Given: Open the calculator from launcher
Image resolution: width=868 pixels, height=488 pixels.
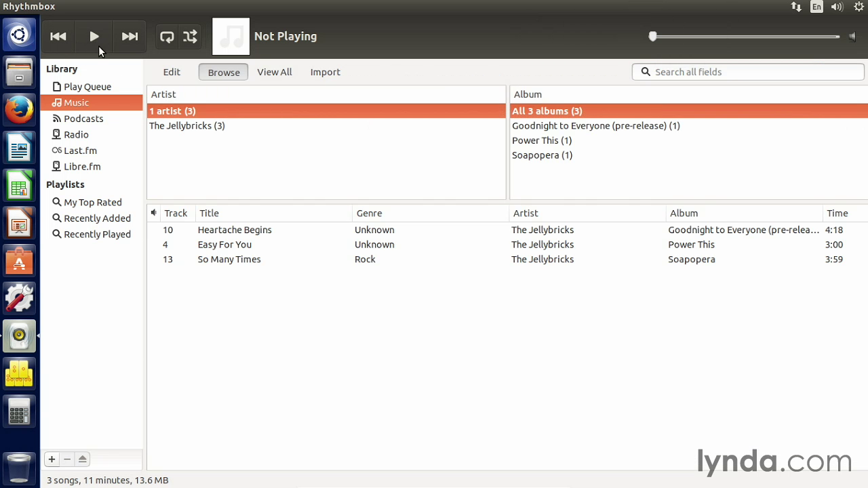Looking at the screenshot, I should (x=19, y=411).
